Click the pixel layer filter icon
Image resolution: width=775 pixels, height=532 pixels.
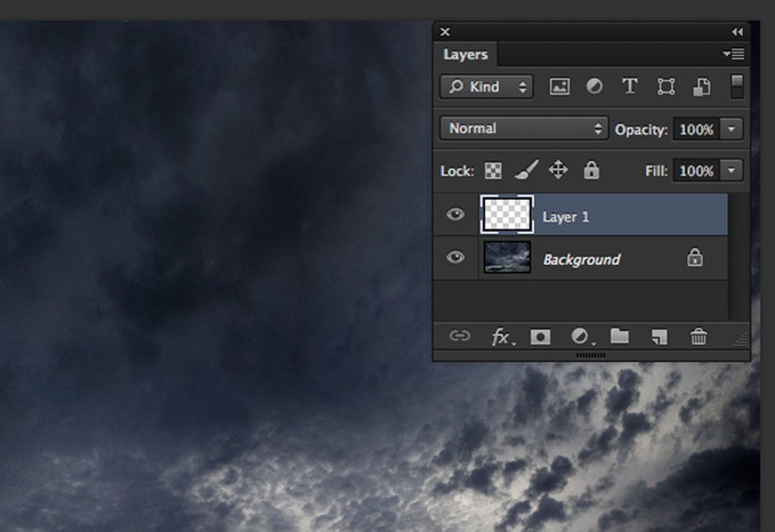click(x=559, y=87)
